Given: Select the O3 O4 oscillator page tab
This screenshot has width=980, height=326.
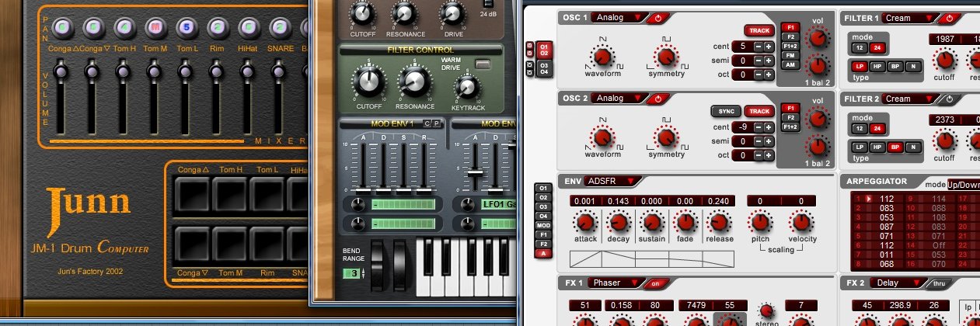Looking at the screenshot, I should tap(544, 68).
